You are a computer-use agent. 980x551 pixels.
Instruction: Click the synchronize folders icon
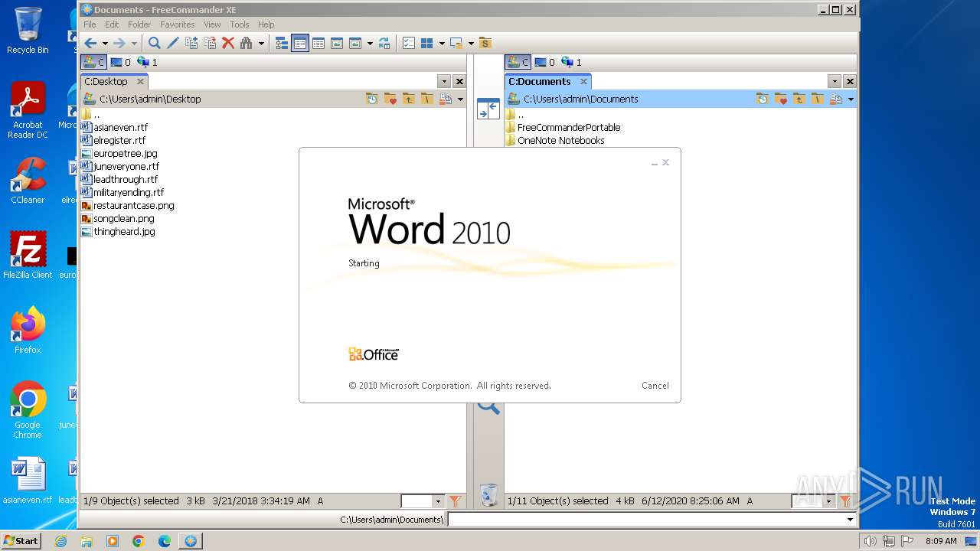click(384, 44)
